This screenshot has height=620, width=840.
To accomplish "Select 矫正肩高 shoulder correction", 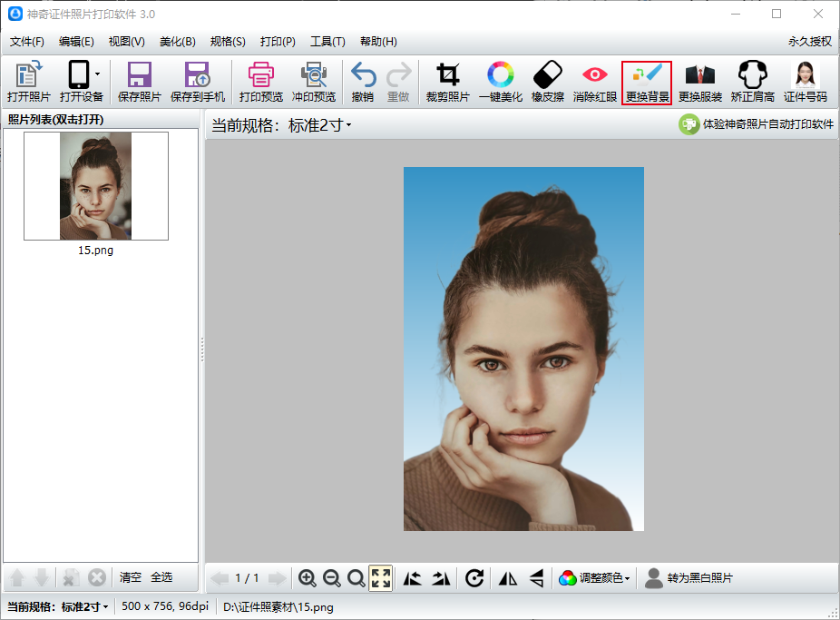I will click(x=753, y=82).
